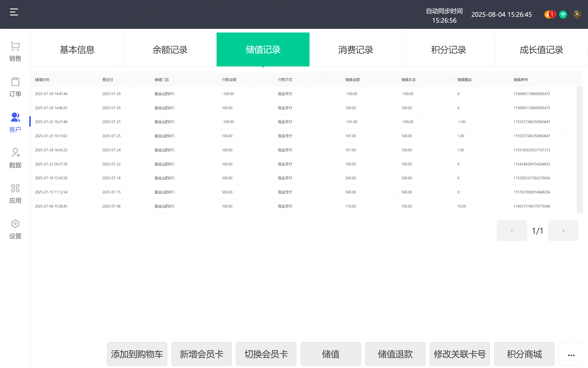
Task: Switch to 消费记录 tab
Action: coord(356,49)
